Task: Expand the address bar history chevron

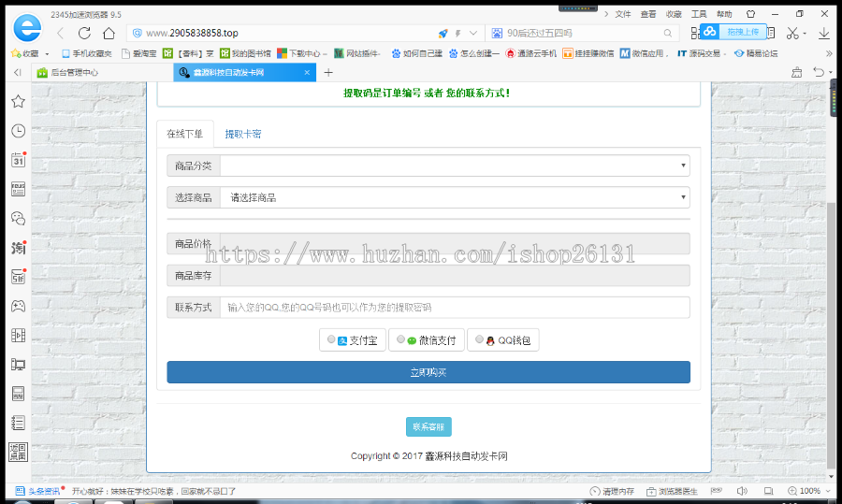Action: (473, 34)
